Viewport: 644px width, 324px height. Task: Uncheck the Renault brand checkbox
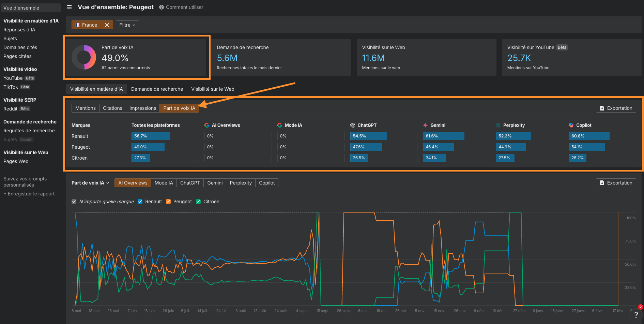tap(140, 202)
